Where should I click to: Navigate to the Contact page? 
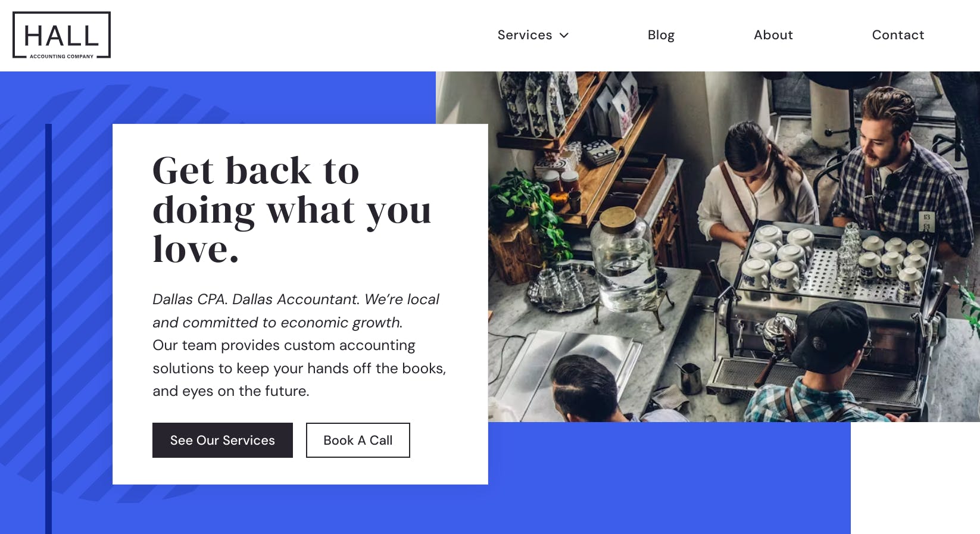[898, 35]
